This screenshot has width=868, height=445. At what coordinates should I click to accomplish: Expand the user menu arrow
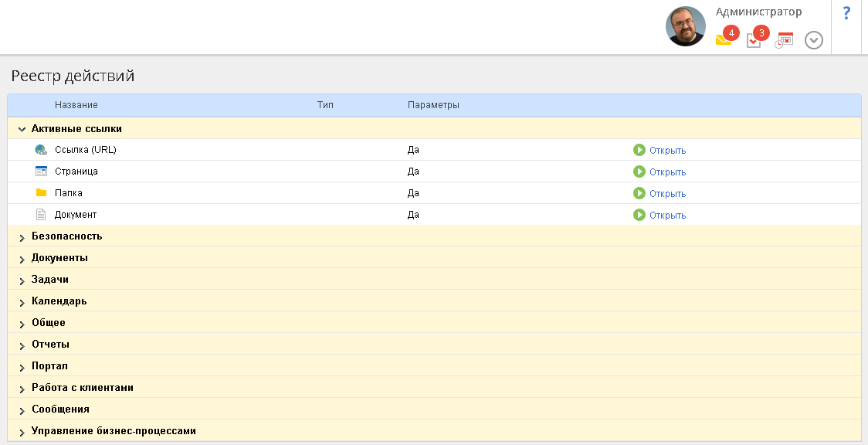coord(814,40)
